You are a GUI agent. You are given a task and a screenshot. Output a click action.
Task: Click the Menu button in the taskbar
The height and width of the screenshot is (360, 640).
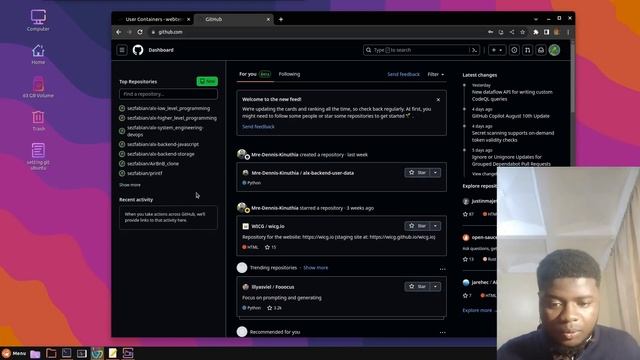14,353
